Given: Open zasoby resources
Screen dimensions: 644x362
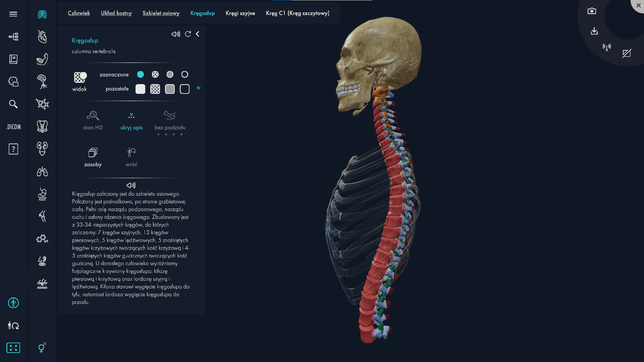Looking at the screenshot, I should (x=93, y=158).
